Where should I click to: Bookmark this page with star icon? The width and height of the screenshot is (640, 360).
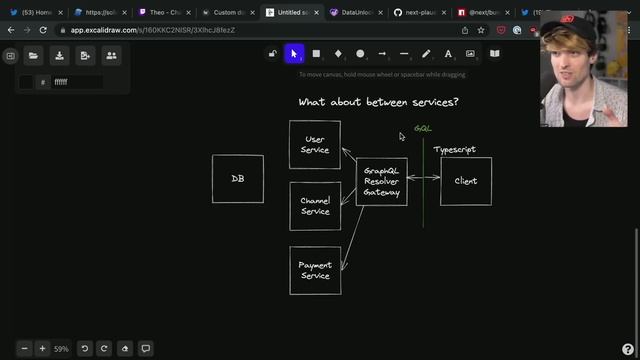pos(481,30)
